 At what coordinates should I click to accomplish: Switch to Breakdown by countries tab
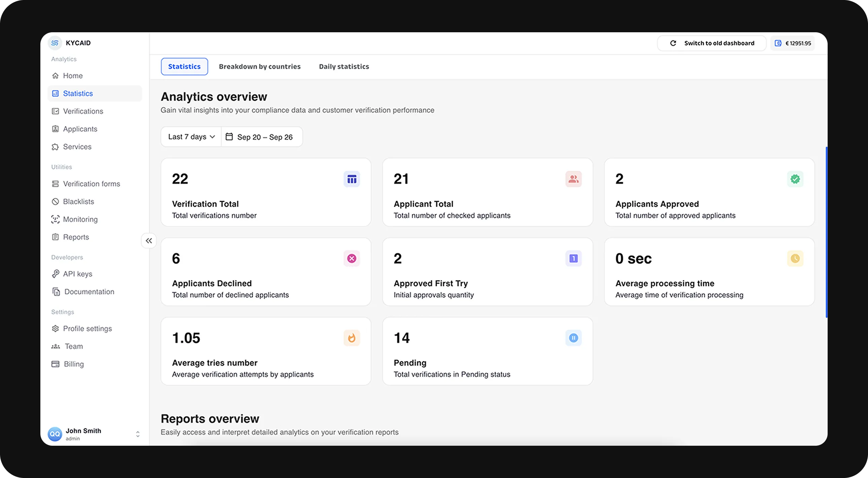coord(259,67)
